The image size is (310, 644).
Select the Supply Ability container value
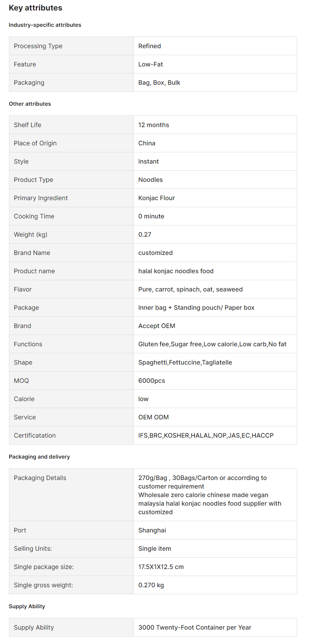click(x=195, y=627)
